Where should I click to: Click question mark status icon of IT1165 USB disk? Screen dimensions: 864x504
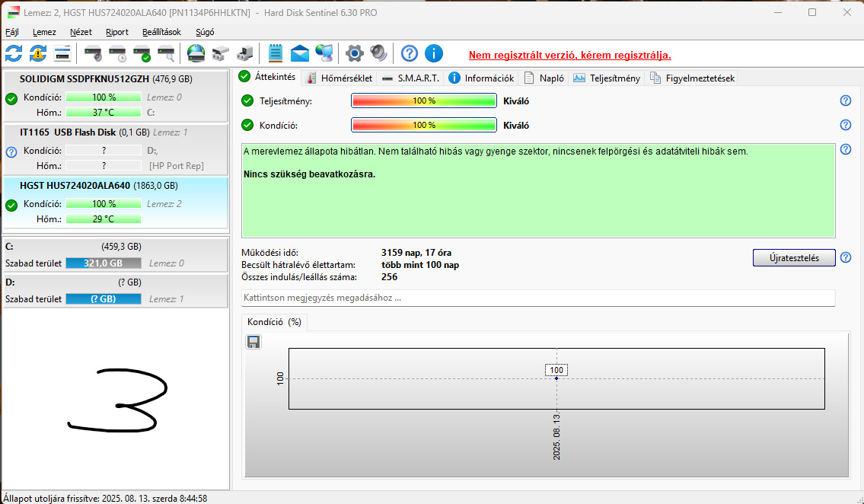point(11,152)
